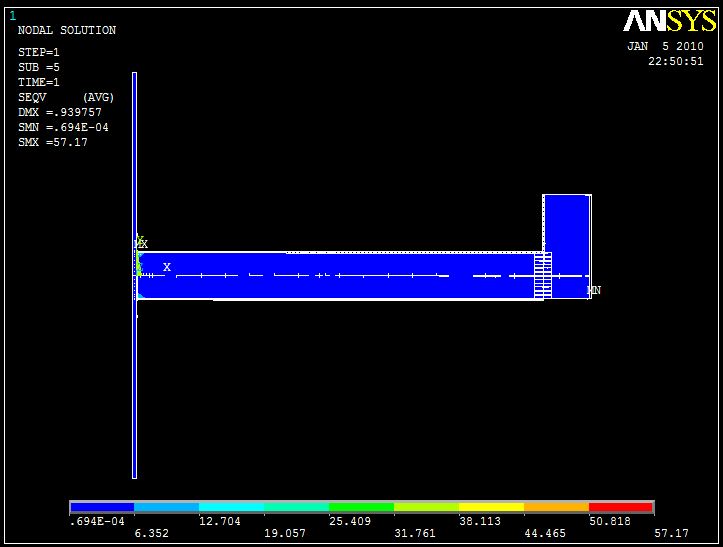Click the legend value 6.352

[x=151, y=534]
